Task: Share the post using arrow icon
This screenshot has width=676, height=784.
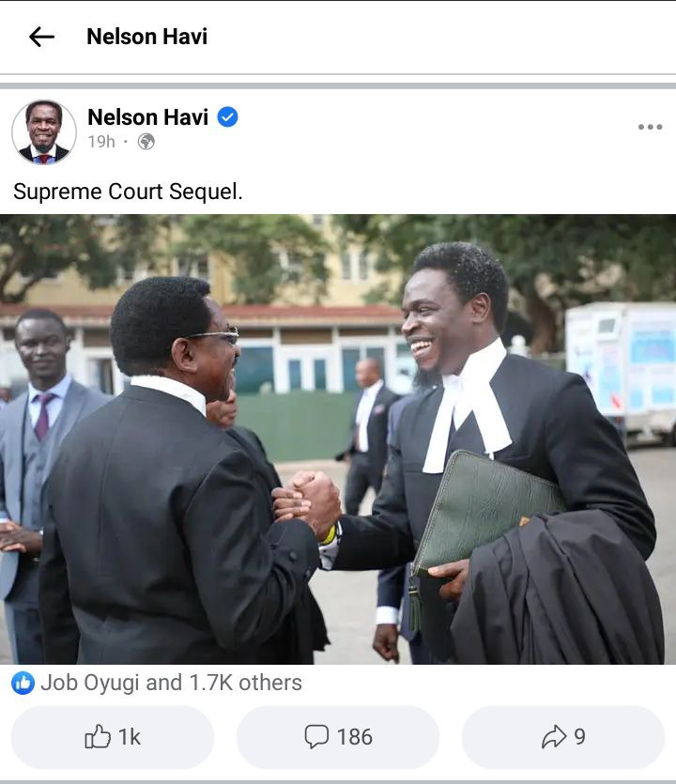Action: click(x=554, y=736)
